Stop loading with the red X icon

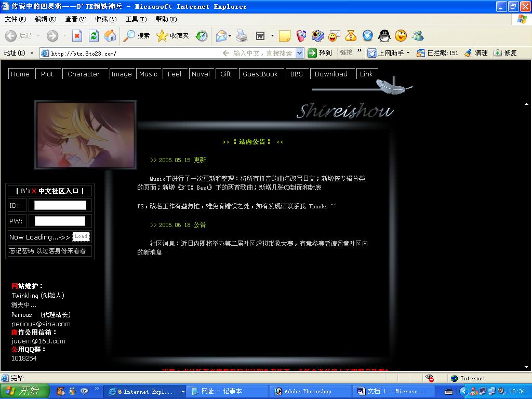pos(77,36)
